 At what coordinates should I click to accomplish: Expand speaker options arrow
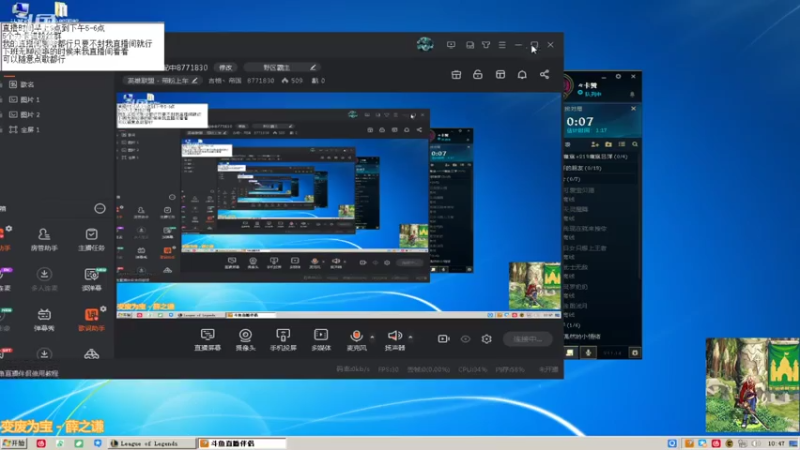click(x=410, y=337)
